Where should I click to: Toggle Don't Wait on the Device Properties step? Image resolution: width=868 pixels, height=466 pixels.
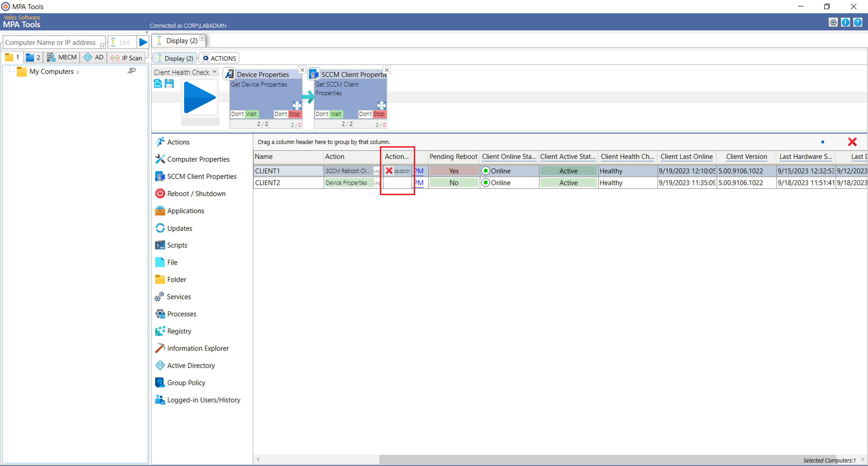coord(244,114)
